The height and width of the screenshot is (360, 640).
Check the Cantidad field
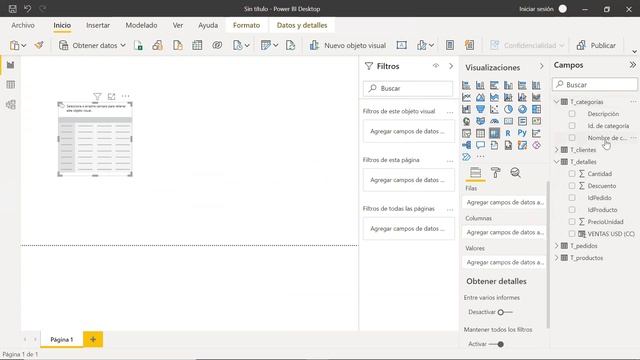pyautogui.click(x=572, y=174)
